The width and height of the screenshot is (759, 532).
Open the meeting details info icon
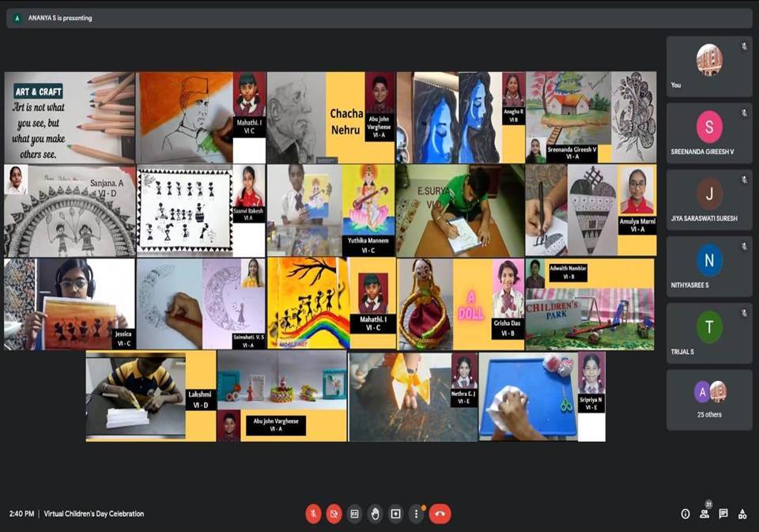tap(685, 514)
